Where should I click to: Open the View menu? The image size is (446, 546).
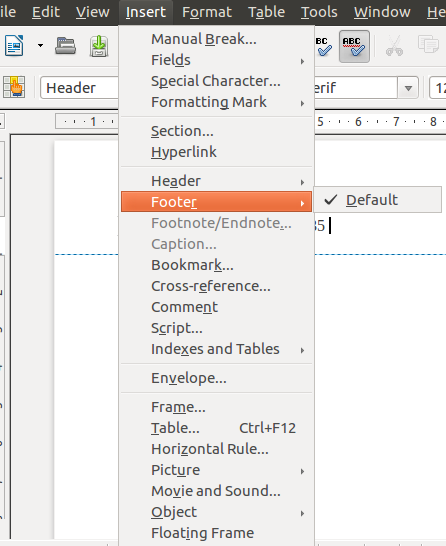[93, 13]
